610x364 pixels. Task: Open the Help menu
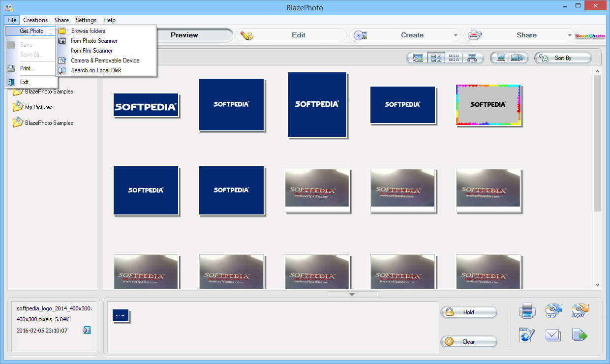point(109,20)
